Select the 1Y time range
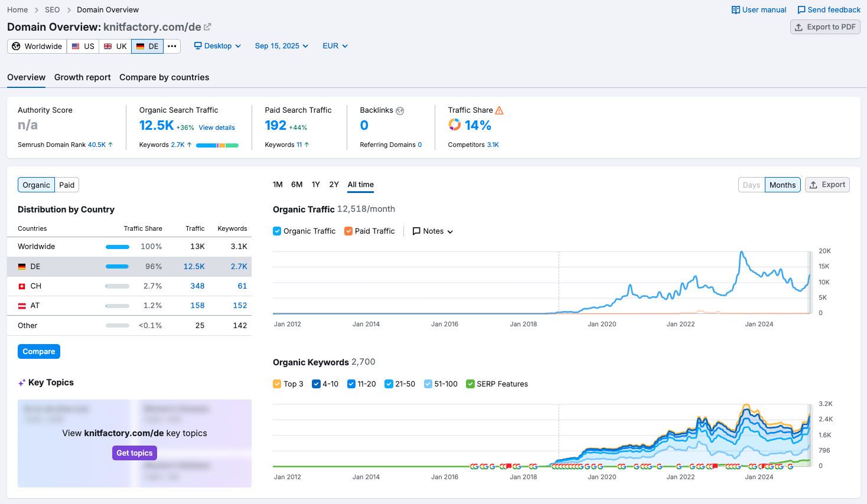Image resolution: width=867 pixels, height=504 pixels. pyautogui.click(x=316, y=185)
